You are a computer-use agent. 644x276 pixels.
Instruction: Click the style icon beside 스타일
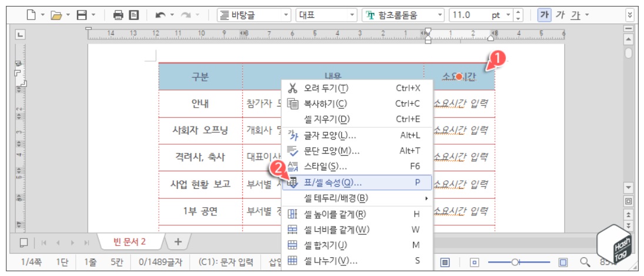coord(293,167)
